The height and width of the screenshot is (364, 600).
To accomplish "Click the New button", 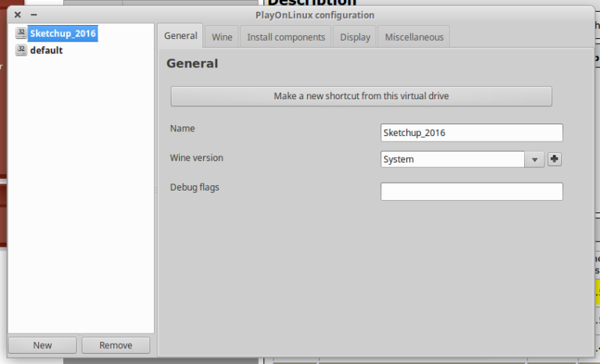I will click(42, 345).
